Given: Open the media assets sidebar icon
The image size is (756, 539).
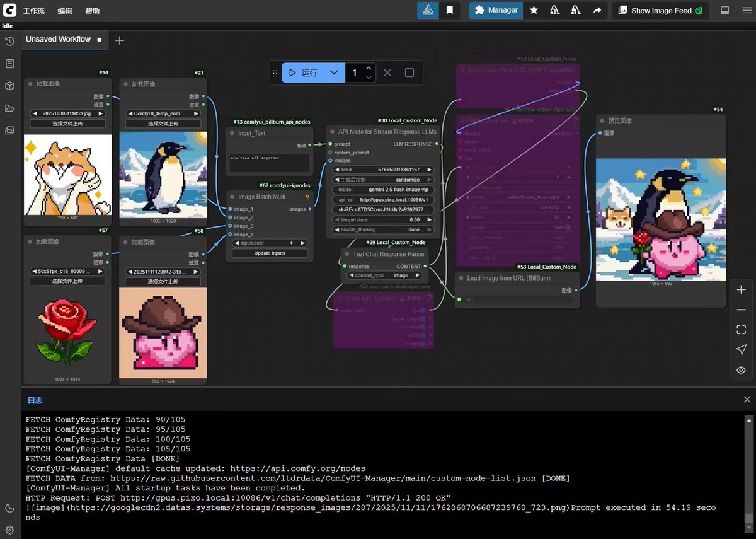Looking at the screenshot, I should click(x=9, y=130).
